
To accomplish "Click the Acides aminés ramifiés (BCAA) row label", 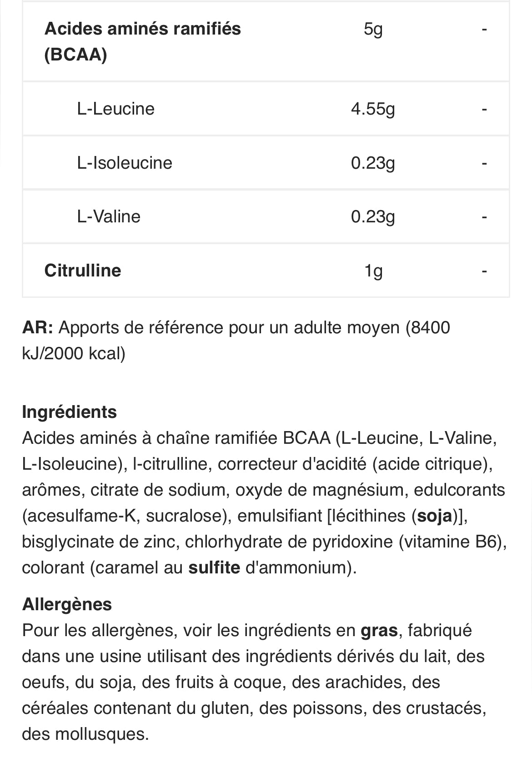I will pyautogui.click(x=142, y=41).
